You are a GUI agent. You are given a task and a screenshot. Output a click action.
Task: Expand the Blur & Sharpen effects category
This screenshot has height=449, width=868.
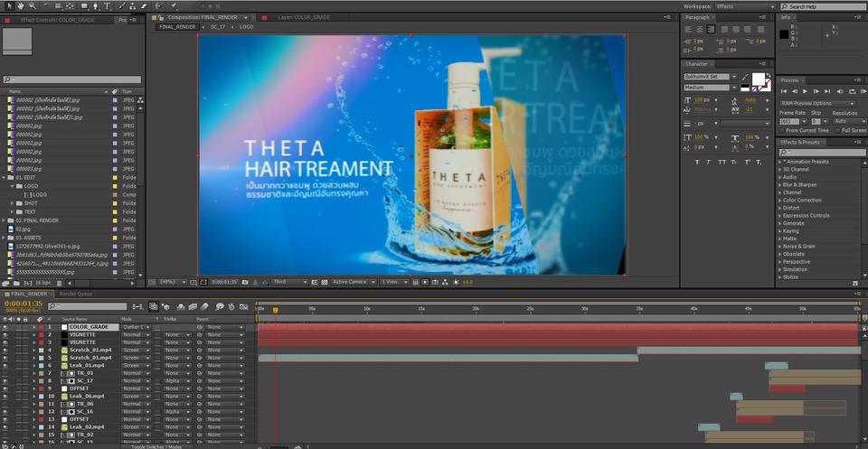pyautogui.click(x=780, y=184)
